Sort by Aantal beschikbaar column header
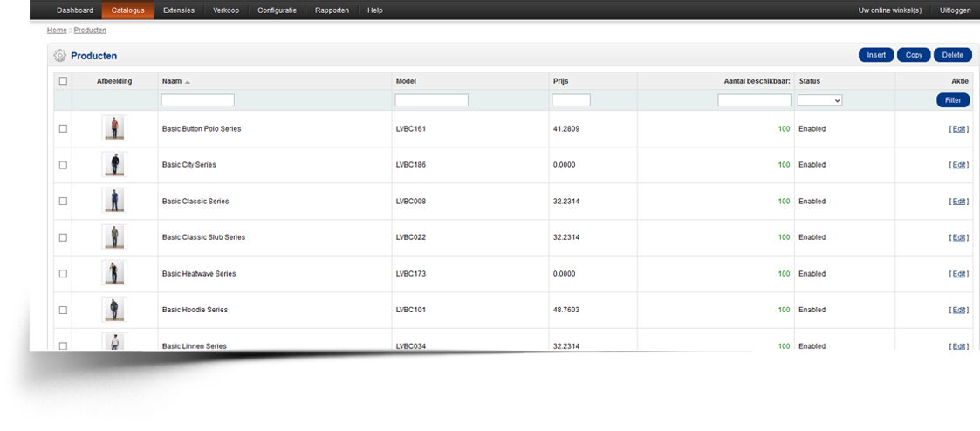The image size is (980, 431). (757, 81)
